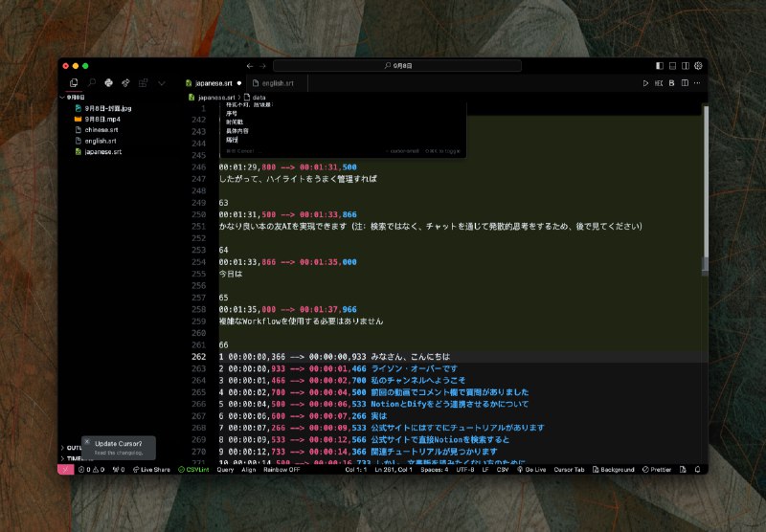Screen dimensions: 766x532
Task: Expand the sidebar views chevron dropdown
Action: (161, 83)
